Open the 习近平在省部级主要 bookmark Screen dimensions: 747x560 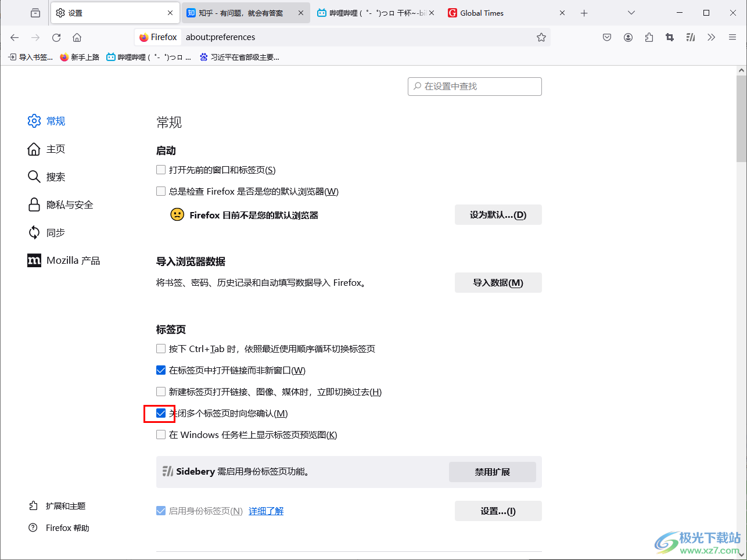[x=239, y=57]
